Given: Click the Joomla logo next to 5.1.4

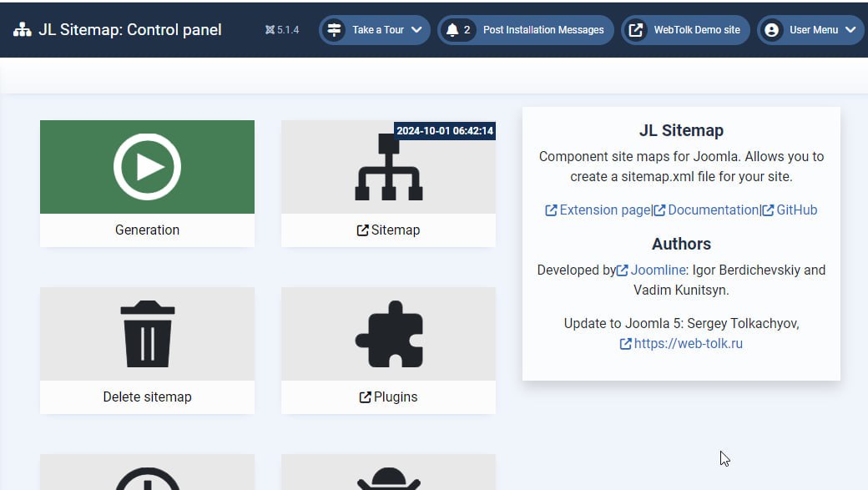Looking at the screenshot, I should coord(270,30).
